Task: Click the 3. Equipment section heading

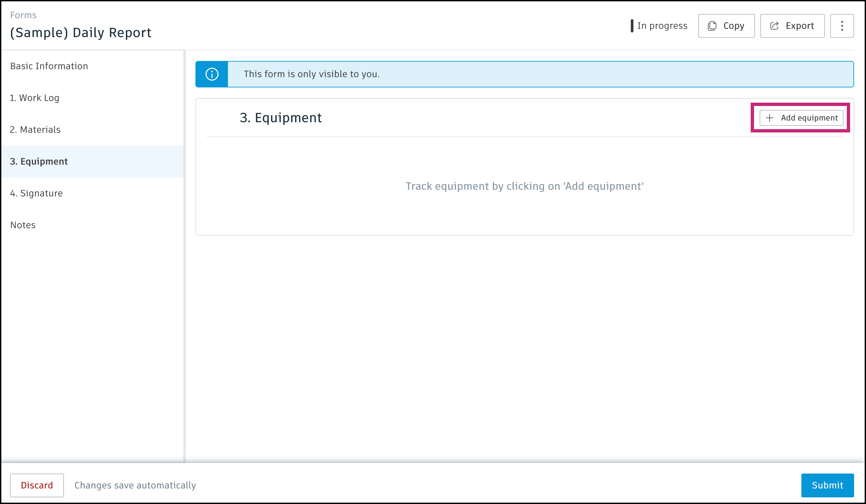Action: pyautogui.click(x=280, y=118)
